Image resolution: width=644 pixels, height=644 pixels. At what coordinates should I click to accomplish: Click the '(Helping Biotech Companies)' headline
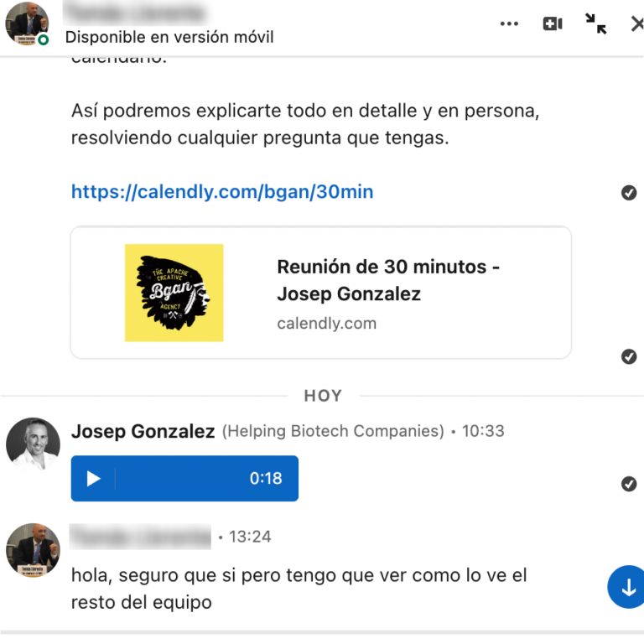tap(333, 431)
